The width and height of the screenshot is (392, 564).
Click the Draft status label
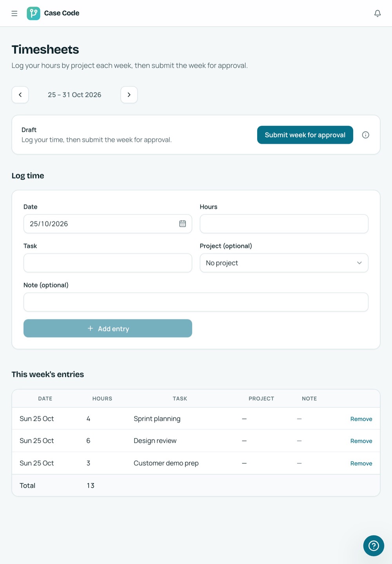pyautogui.click(x=29, y=130)
